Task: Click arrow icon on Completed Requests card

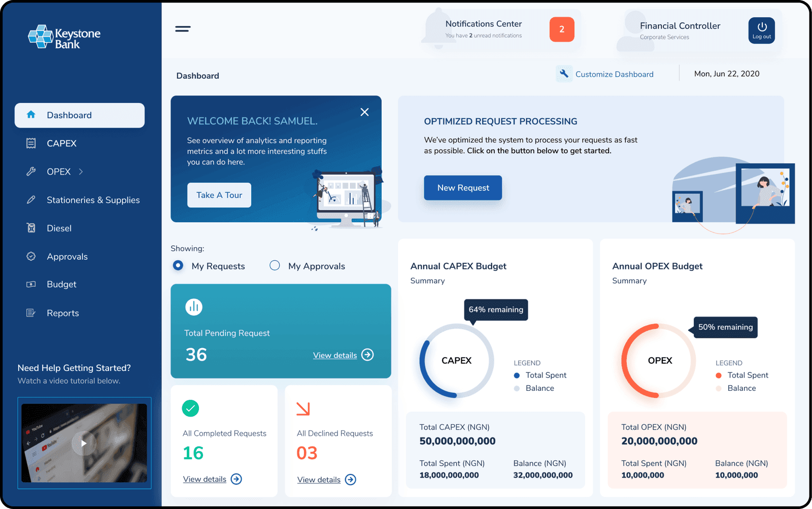Action: point(236,479)
